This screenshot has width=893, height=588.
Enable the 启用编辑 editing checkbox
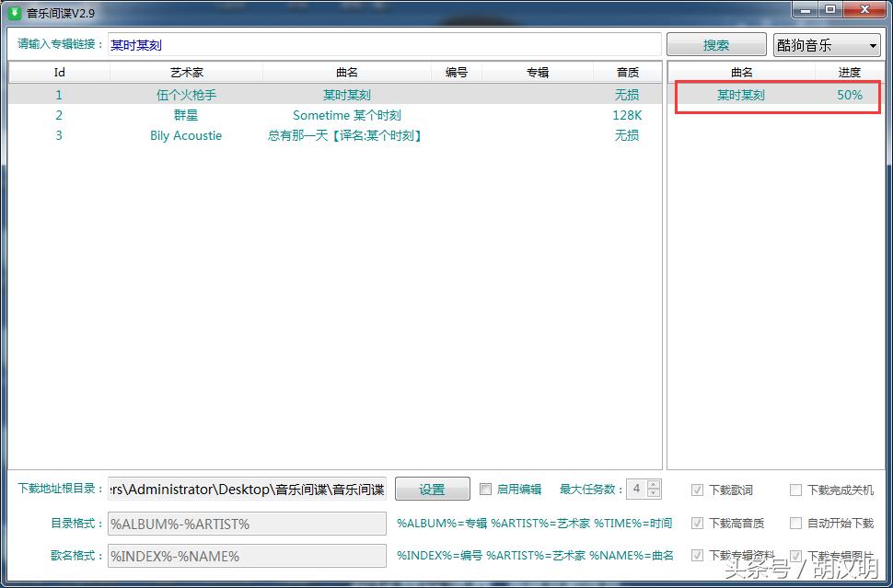point(486,489)
